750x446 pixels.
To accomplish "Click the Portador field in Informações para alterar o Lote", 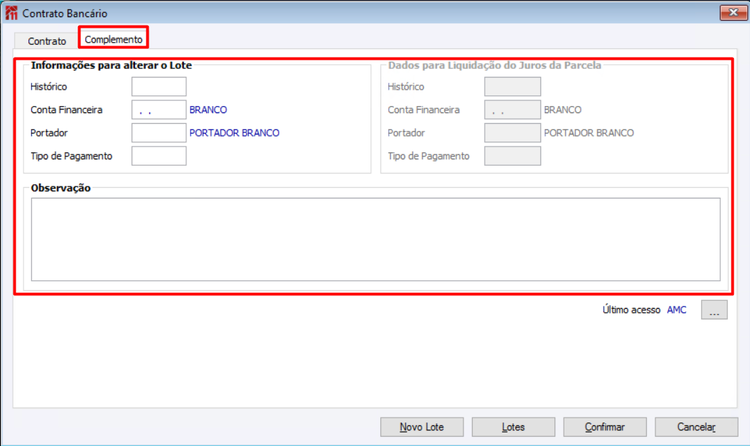I will coord(159,133).
